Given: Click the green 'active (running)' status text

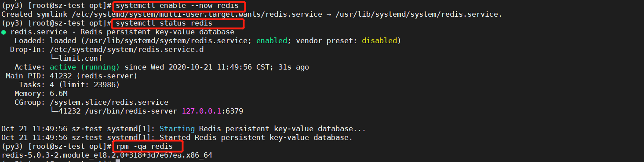Looking at the screenshot, I should (85, 67).
